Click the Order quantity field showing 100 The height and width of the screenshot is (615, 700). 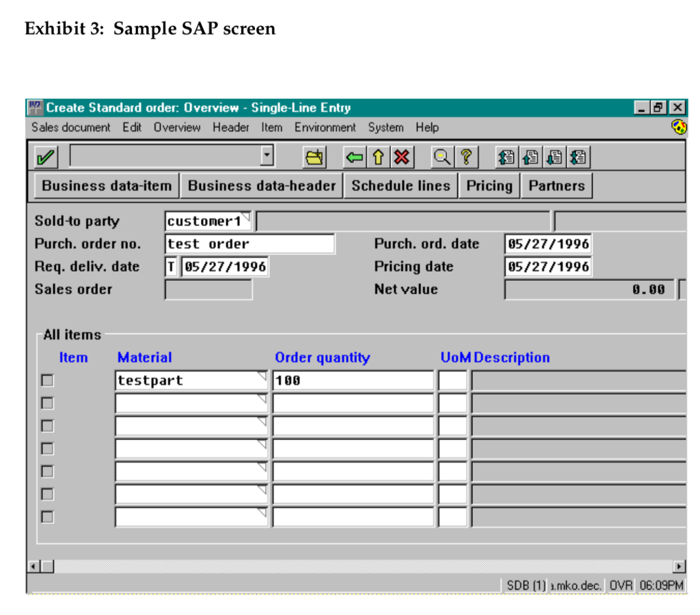[x=353, y=380]
